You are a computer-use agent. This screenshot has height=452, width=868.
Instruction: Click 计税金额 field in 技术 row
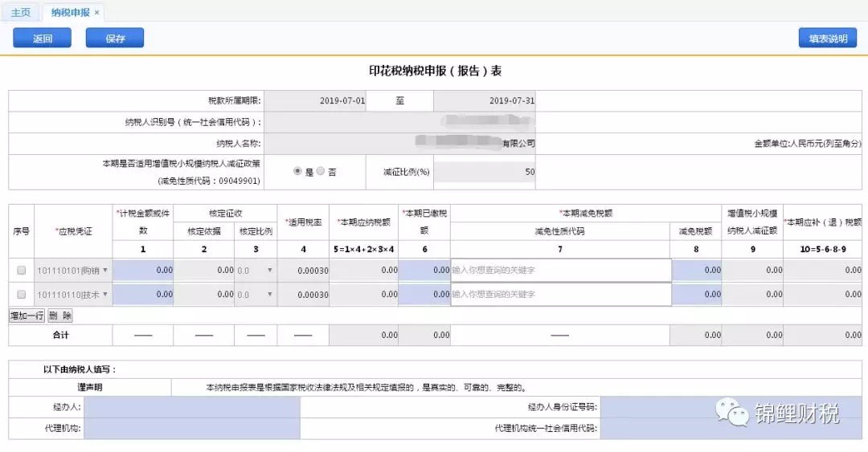(x=143, y=295)
